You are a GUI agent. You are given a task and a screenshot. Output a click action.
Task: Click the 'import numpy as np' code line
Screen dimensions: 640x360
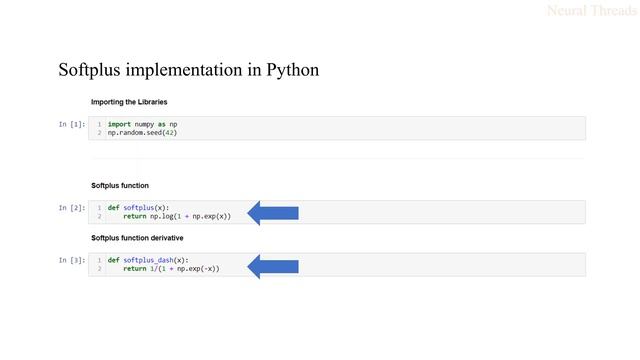(142, 124)
